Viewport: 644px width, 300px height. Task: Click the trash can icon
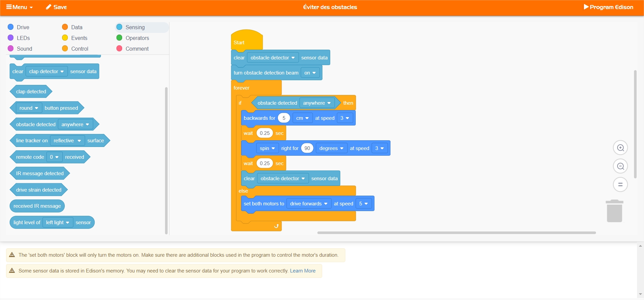[614, 211]
